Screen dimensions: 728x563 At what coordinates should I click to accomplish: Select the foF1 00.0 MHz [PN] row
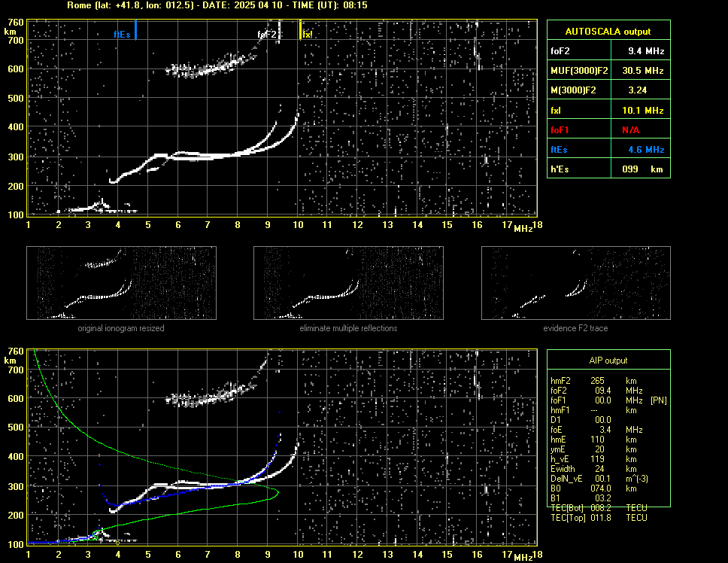point(608,400)
